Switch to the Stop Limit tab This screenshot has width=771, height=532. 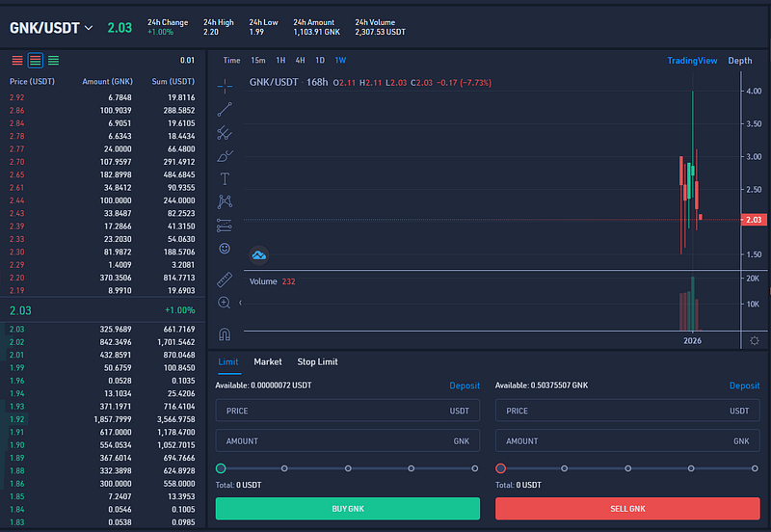(317, 361)
